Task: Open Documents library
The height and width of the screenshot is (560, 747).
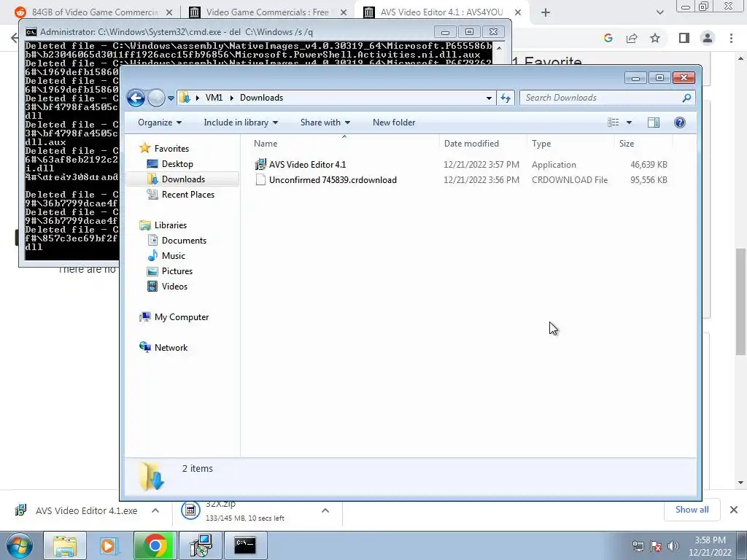Action: tap(184, 241)
